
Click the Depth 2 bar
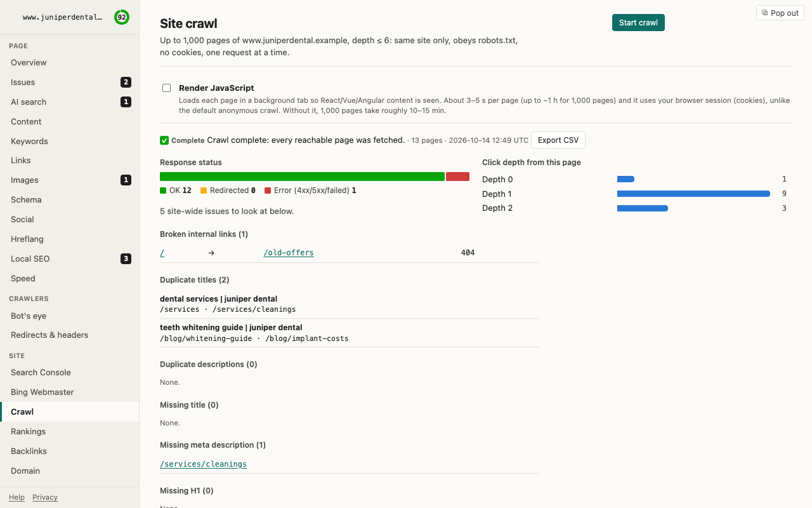pyautogui.click(x=643, y=208)
